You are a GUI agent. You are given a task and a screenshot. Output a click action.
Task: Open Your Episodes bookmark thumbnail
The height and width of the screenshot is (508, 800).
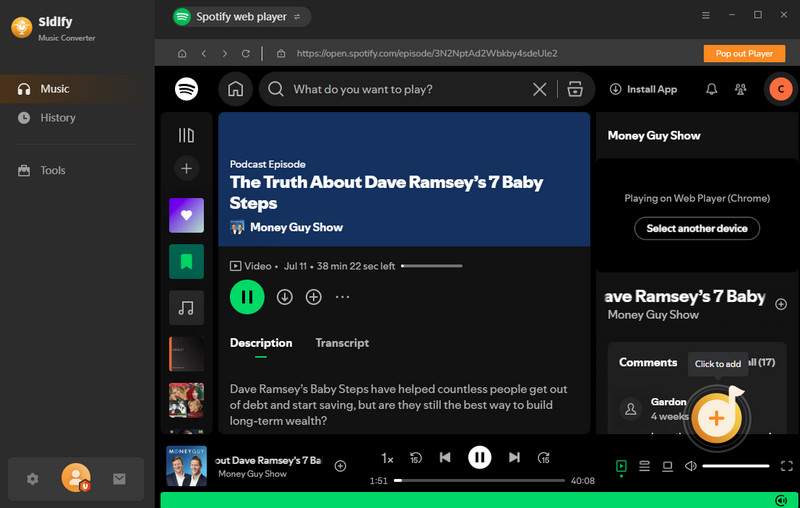(186, 262)
